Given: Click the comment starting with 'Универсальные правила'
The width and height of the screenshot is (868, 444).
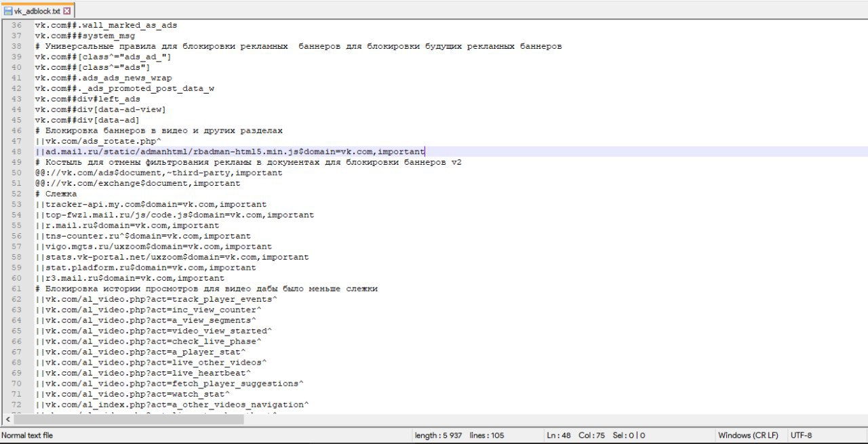Looking at the screenshot, I should (298, 46).
